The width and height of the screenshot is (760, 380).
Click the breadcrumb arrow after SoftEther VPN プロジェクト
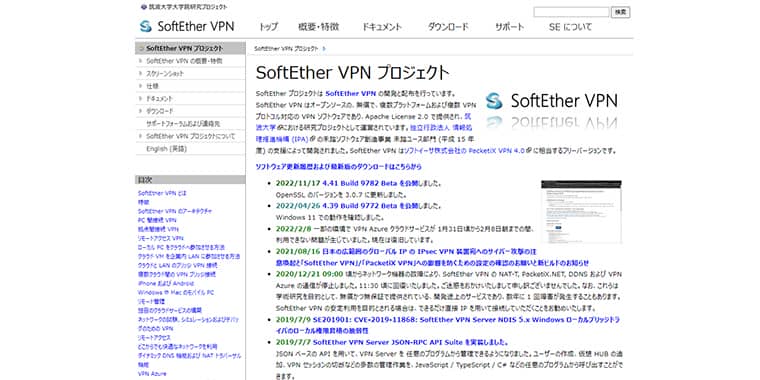tap(324, 48)
